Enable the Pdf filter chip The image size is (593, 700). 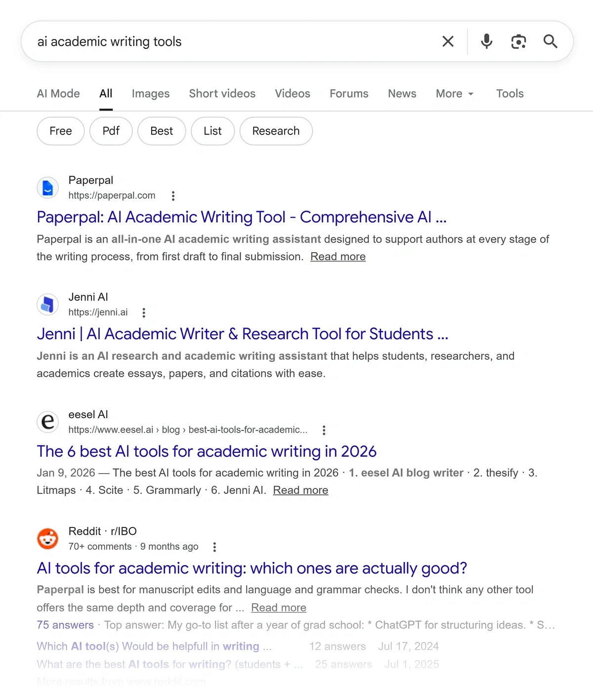click(x=111, y=131)
